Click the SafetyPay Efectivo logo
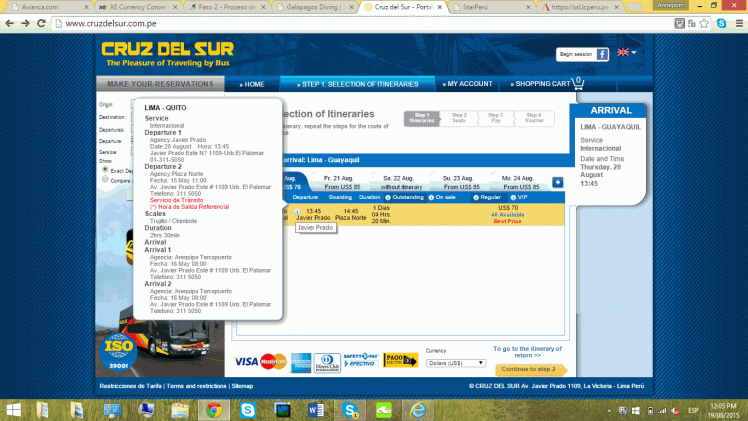Viewport: 748px width, 421px height. pos(360,360)
